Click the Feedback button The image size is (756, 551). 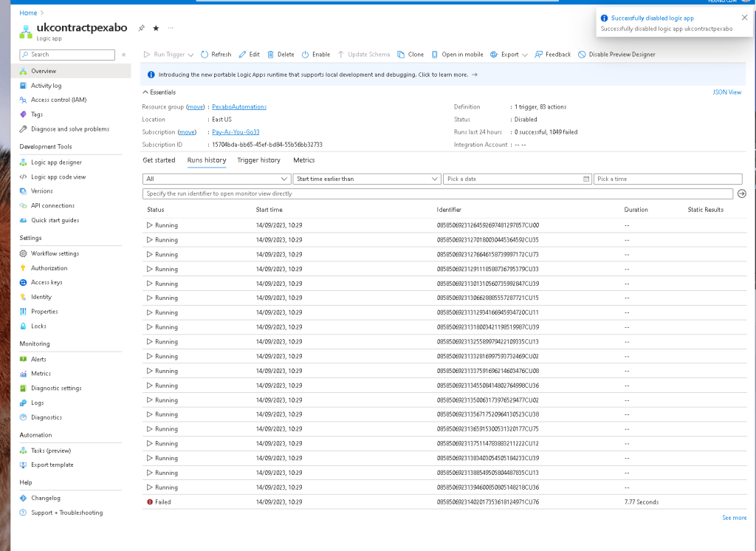pyautogui.click(x=552, y=55)
